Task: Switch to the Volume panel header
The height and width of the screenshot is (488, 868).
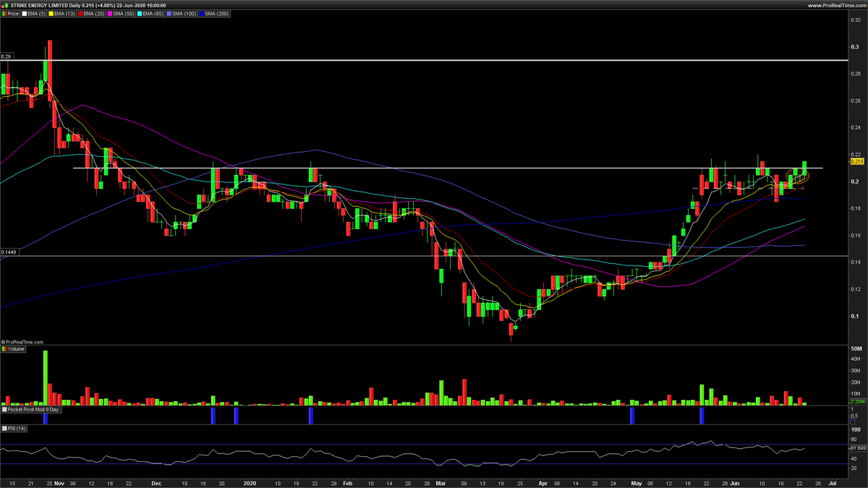Action: click(14, 348)
